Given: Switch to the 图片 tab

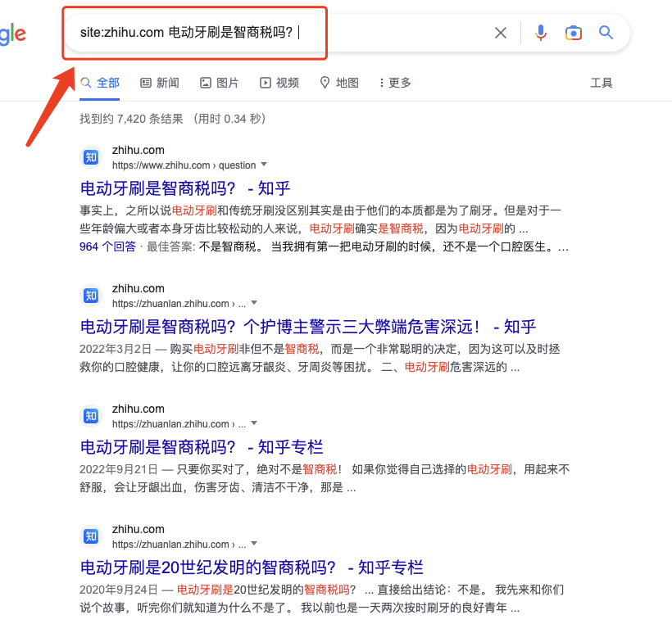Looking at the screenshot, I should click(x=220, y=83).
